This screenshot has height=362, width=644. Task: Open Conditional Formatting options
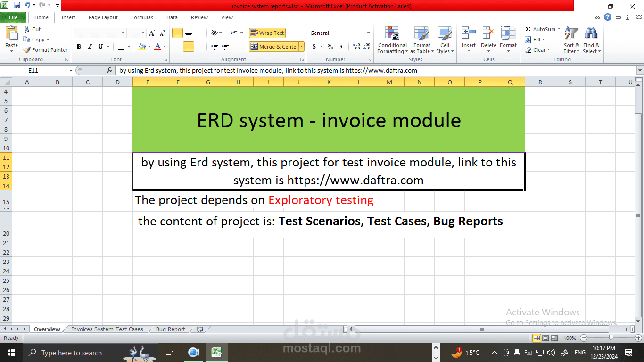392,40
